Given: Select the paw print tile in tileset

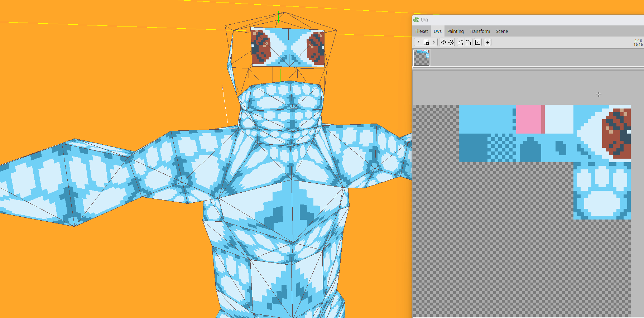Looking at the screenshot, I should coord(602,191).
